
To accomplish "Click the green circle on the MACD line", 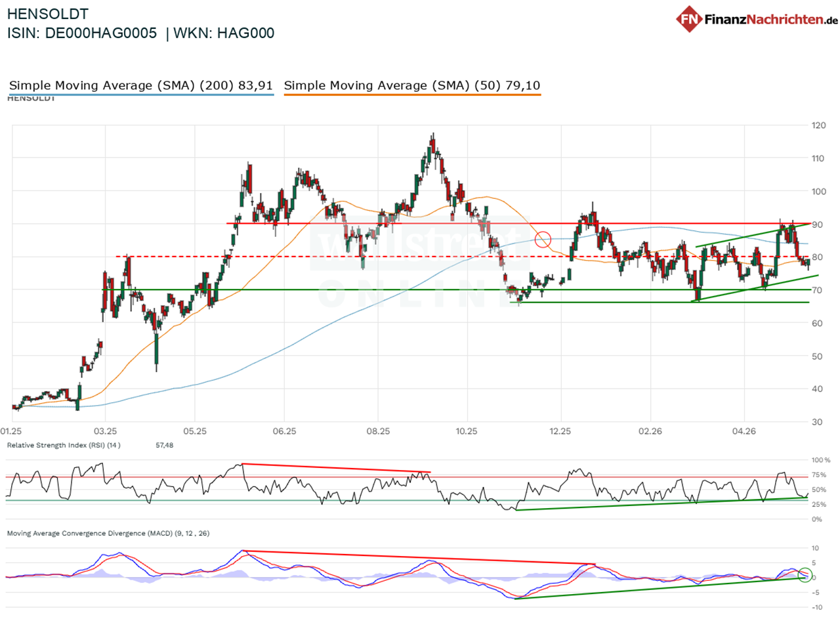I will [x=804, y=577].
